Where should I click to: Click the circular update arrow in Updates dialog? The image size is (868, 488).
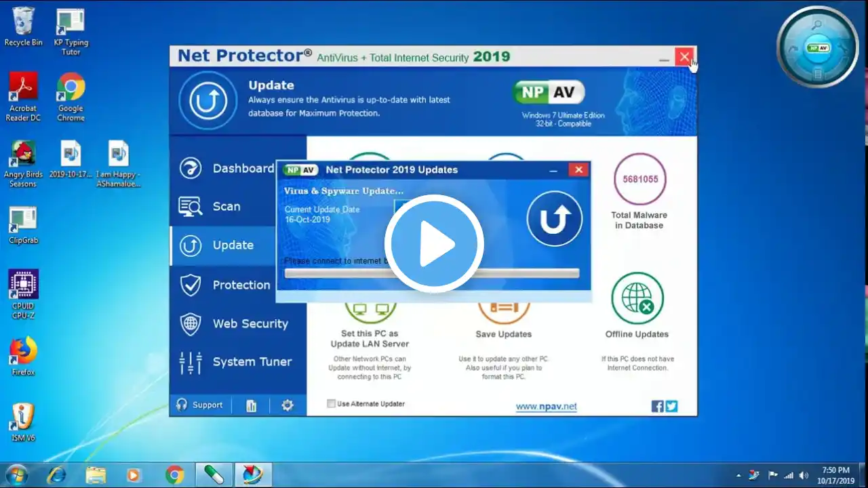[x=554, y=218]
